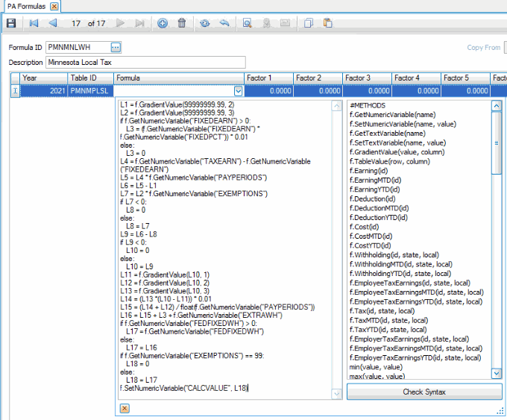
Task: Click the undo arrow icon
Action: [224, 23]
